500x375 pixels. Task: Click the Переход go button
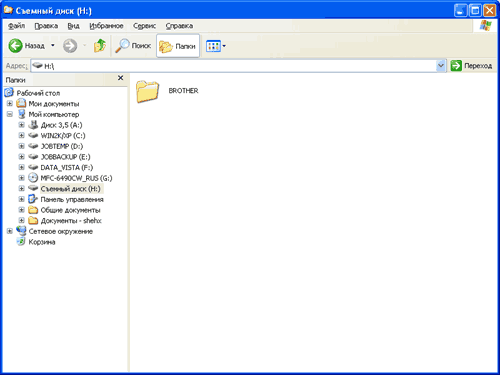471,66
